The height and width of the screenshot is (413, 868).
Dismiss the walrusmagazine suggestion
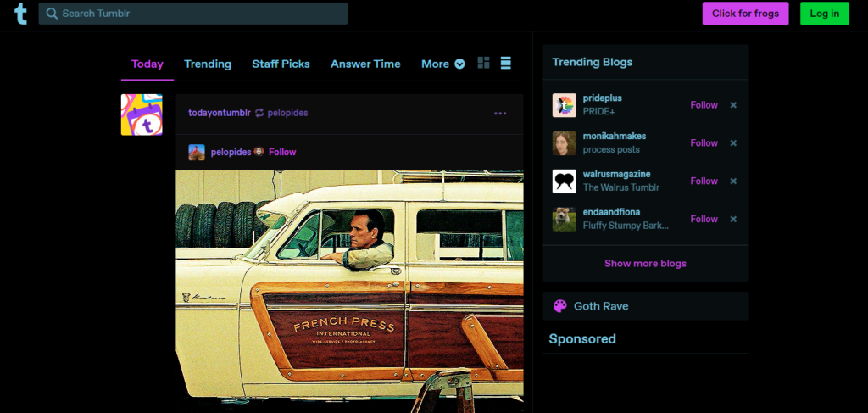pos(733,181)
